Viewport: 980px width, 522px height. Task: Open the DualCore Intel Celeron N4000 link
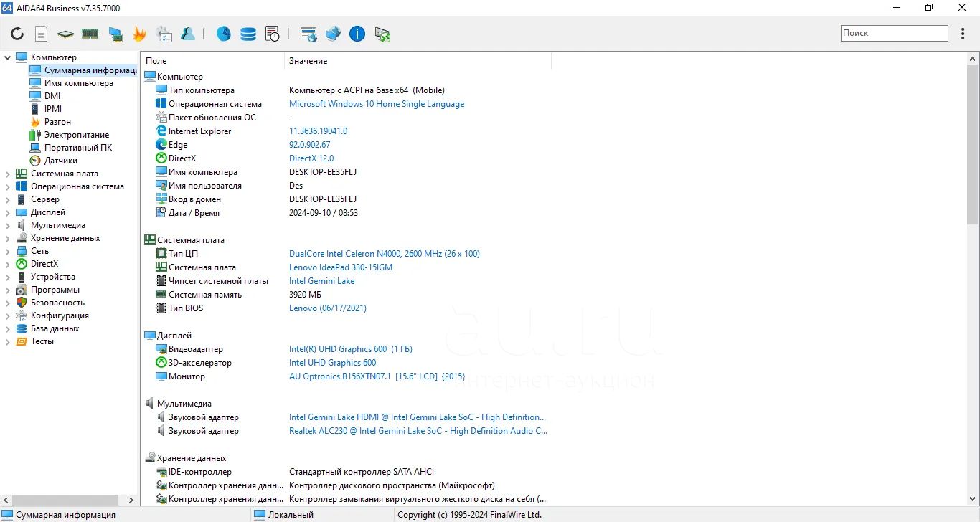tap(385, 254)
